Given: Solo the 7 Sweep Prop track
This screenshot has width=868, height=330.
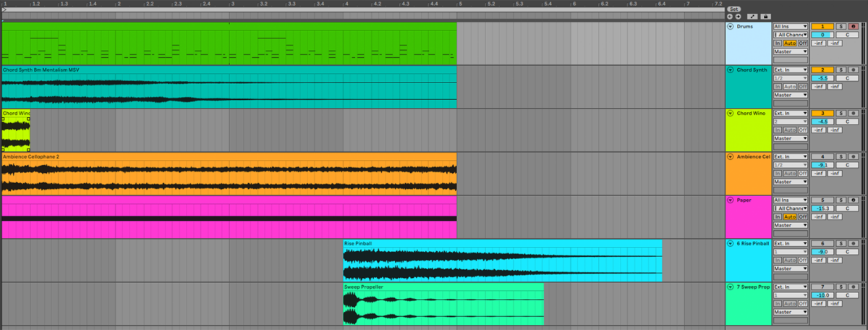Looking at the screenshot, I should point(841,287).
